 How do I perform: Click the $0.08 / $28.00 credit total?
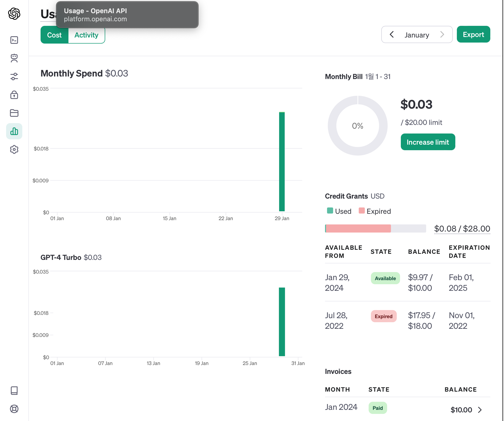[x=462, y=228]
